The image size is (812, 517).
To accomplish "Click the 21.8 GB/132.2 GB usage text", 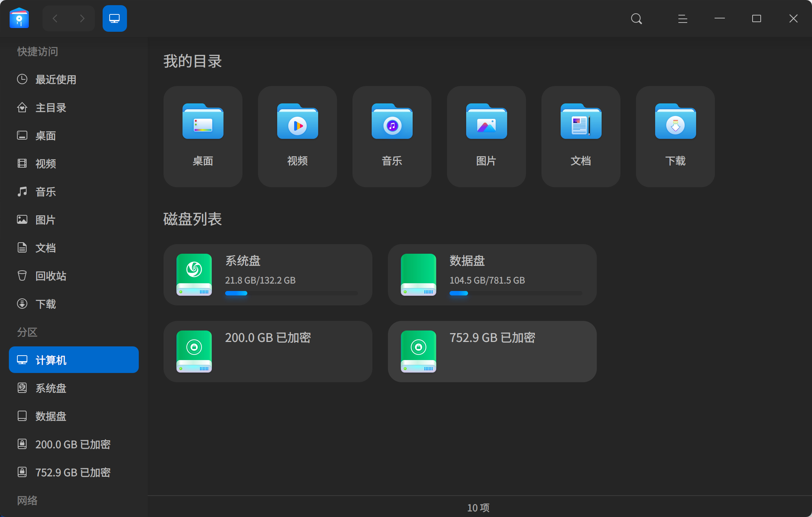I will click(x=260, y=280).
